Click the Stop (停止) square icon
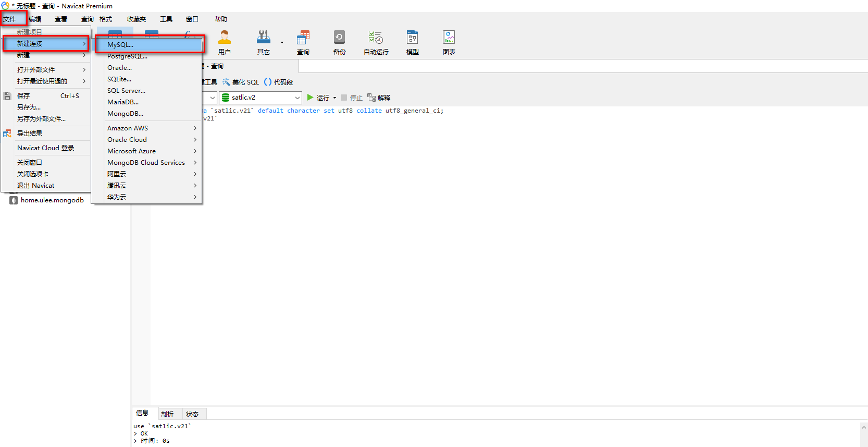Image resolution: width=868 pixels, height=447 pixels. point(344,98)
